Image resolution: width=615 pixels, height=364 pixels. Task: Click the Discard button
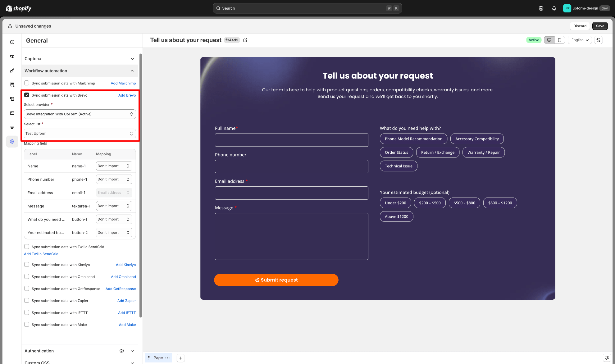(580, 26)
